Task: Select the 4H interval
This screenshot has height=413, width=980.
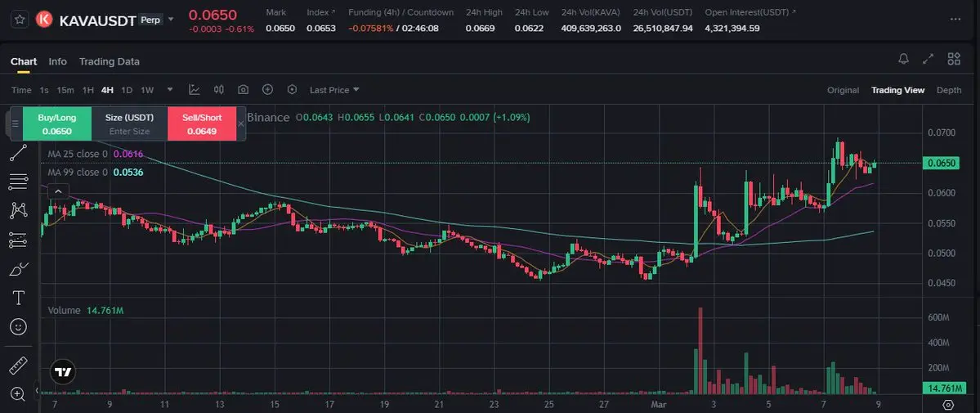Action: click(108, 90)
